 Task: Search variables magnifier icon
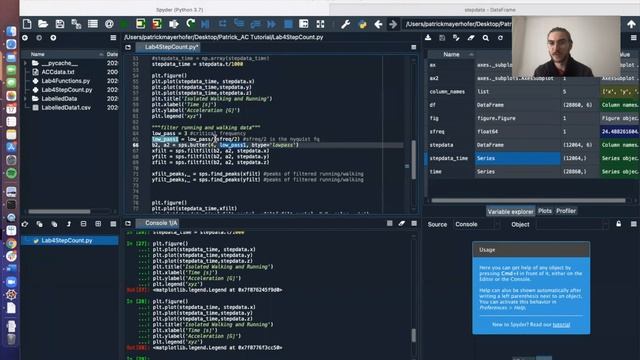coord(485,38)
